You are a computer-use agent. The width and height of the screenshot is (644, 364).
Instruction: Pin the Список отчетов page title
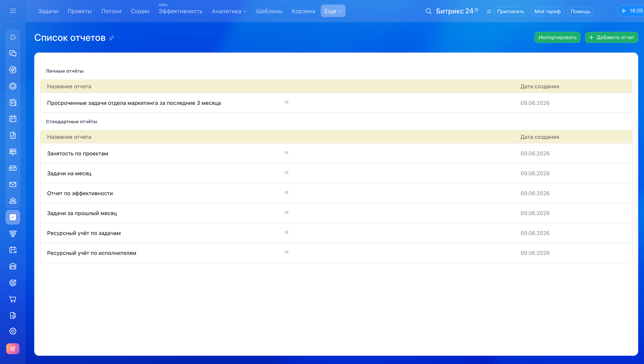coord(112,38)
